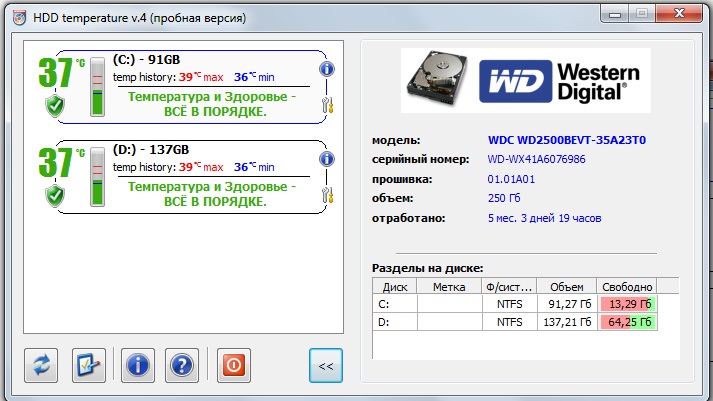Click the 64,25 Гб free space bar

coord(628,322)
